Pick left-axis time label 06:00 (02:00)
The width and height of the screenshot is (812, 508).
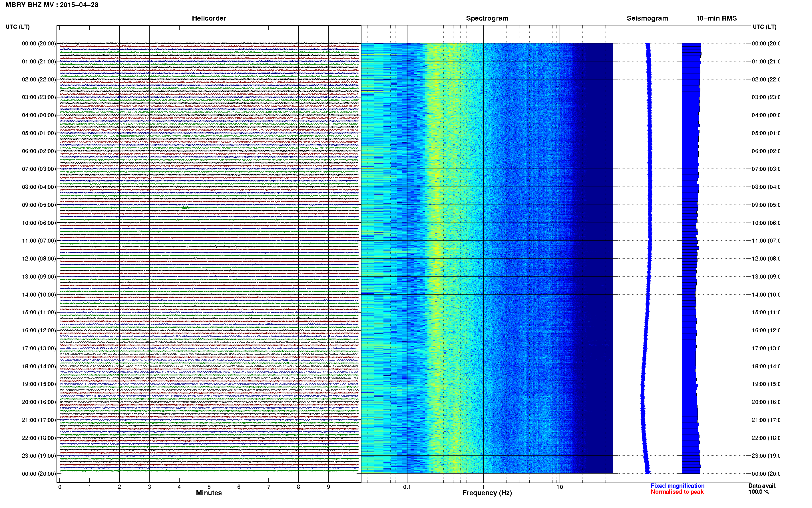pos(39,151)
